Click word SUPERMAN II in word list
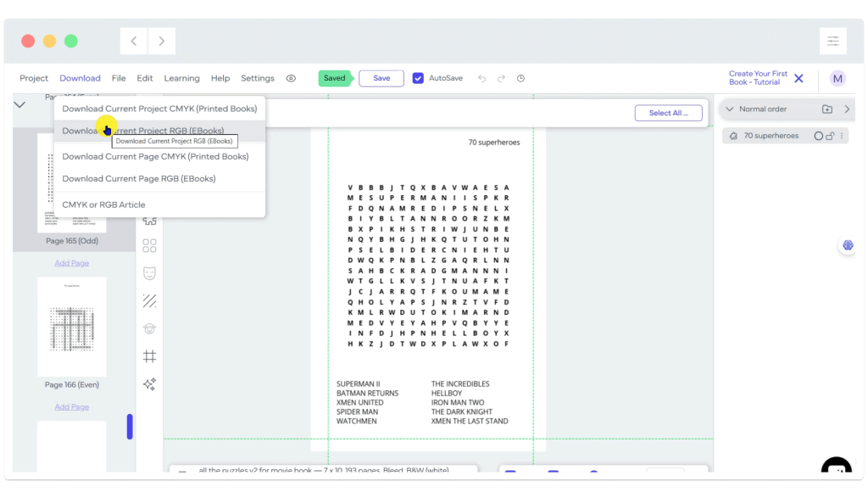Viewport: 868px width, 498px height. [359, 383]
